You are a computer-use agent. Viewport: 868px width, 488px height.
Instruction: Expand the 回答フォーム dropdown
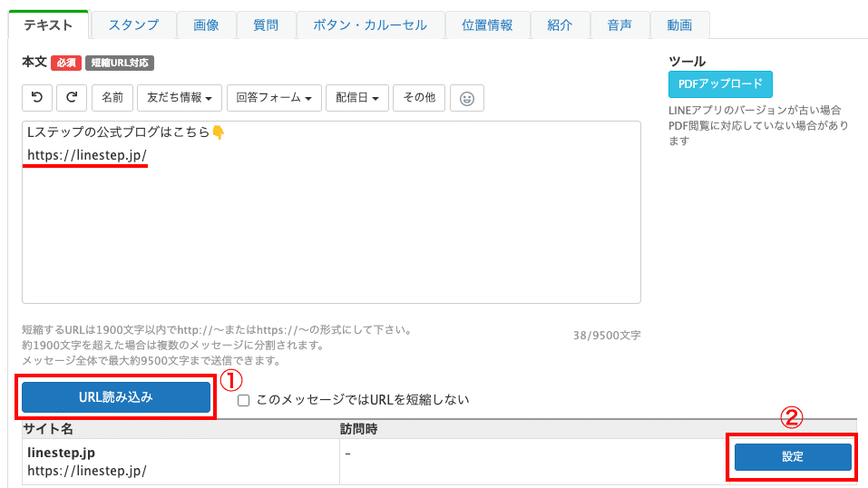tap(274, 97)
